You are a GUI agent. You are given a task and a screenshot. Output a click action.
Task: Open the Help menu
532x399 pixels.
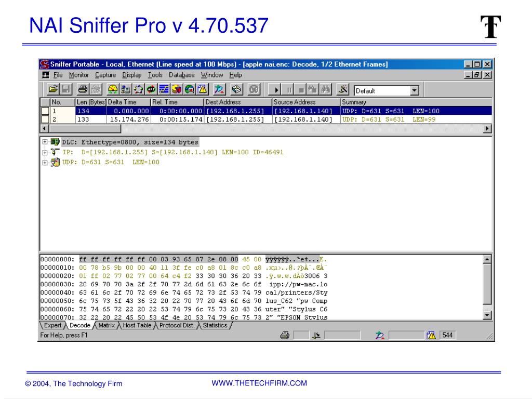(x=235, y=75)
